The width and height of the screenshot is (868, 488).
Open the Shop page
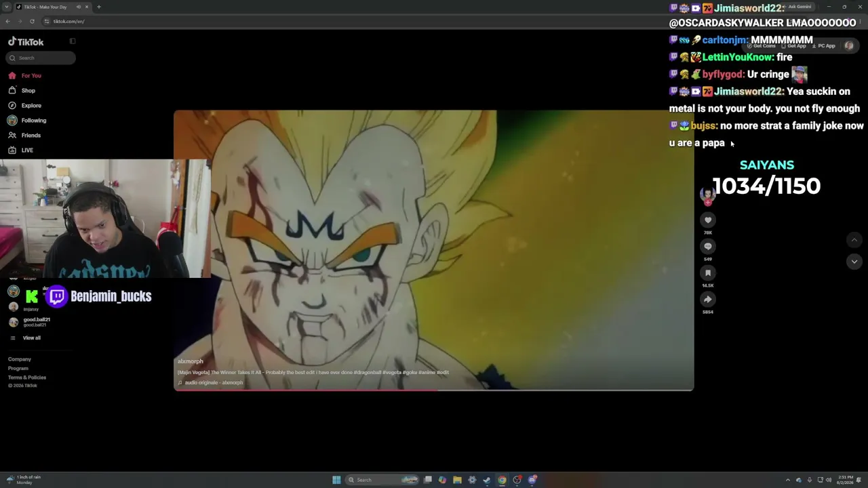pos(22,90)
